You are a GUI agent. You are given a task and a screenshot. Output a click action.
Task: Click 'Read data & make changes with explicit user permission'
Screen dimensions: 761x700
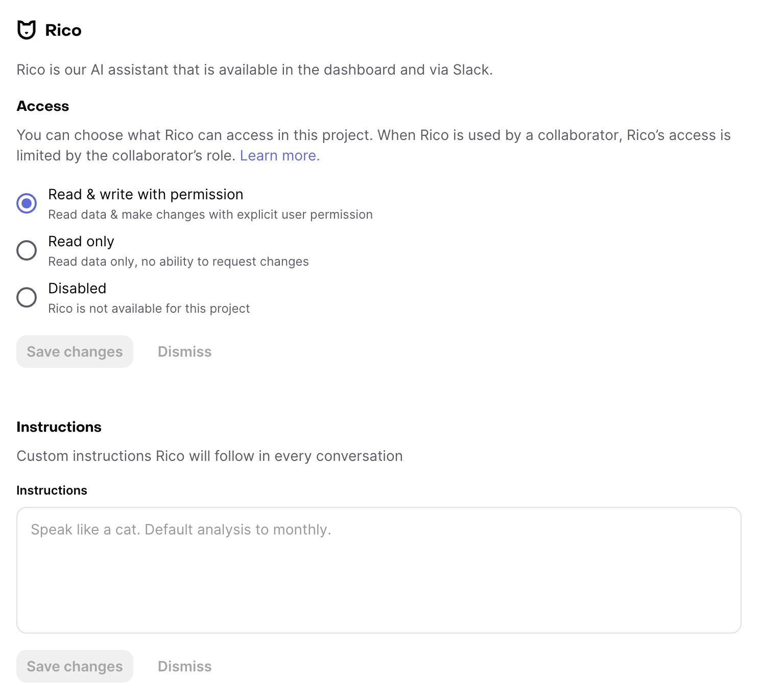pyautogui.click(x=210, y=215)
